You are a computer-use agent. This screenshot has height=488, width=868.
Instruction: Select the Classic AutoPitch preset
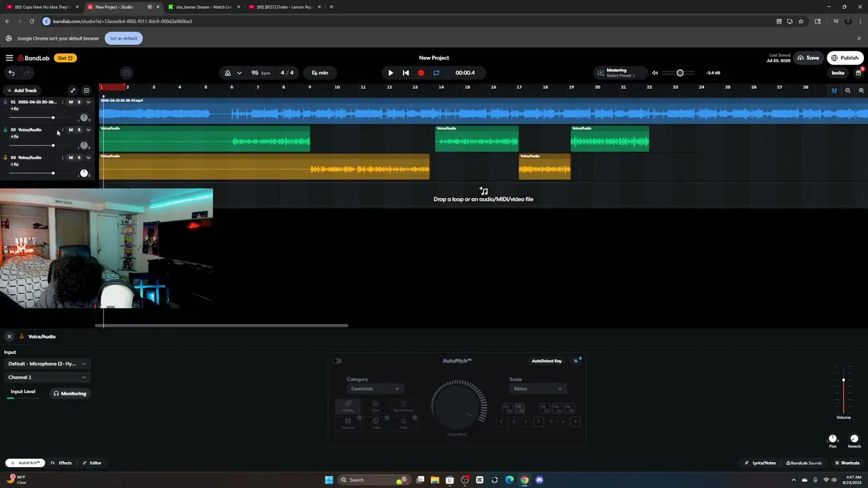pos(348,406)
